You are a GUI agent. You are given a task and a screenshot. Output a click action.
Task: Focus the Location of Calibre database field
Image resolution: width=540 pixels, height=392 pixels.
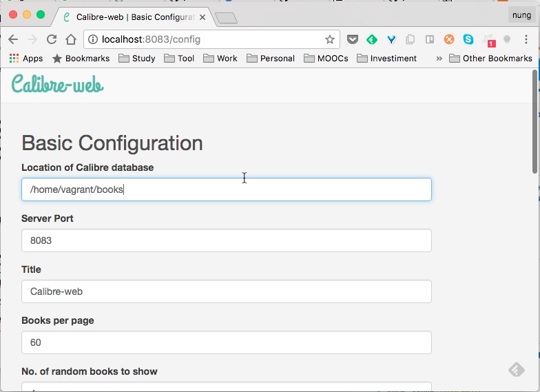pos(226,189)
